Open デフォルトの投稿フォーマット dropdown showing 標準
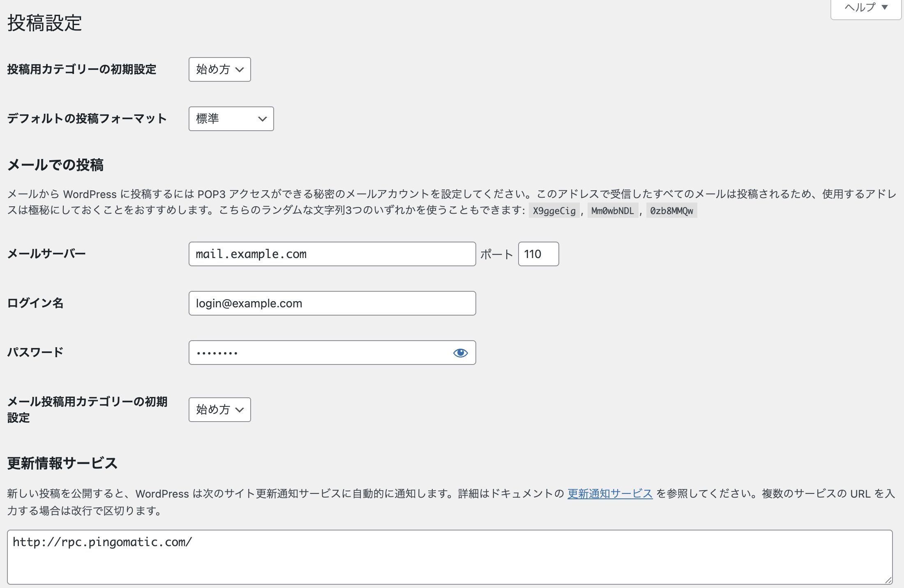The image size is (904, 588). point(231,119)
